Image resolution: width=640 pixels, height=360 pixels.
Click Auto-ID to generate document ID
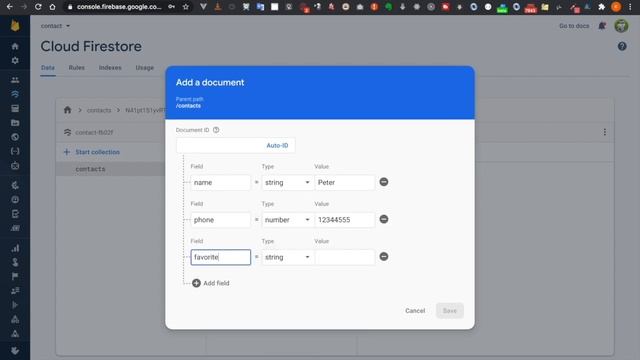pos(277,145)
